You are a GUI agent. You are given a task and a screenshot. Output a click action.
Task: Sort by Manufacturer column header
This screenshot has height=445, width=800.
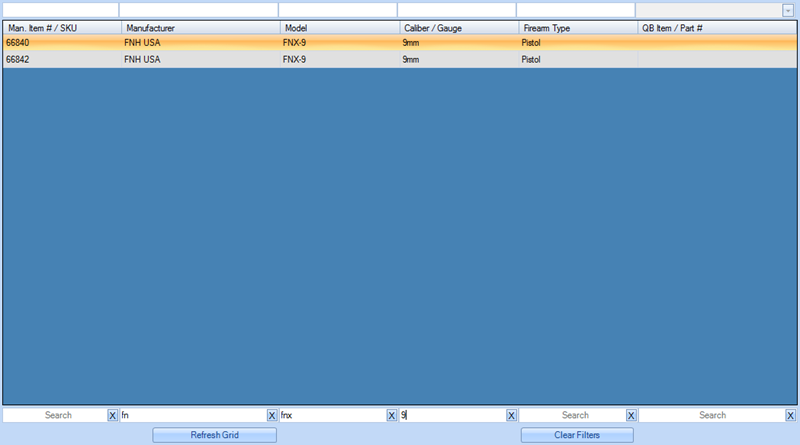coord(201,28)
